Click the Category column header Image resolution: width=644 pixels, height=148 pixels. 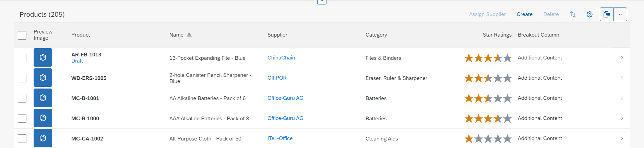pos(376,35)
